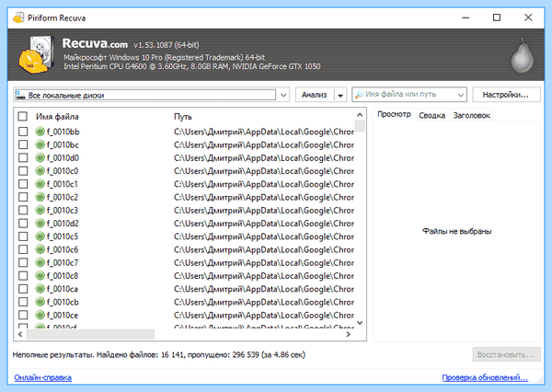
Task: Click the green status icon of f_0010cb
Action: click(40, 302)
